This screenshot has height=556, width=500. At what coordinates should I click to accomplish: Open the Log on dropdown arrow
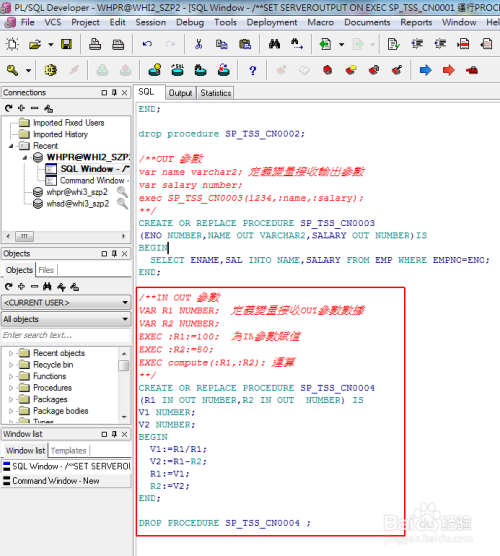(28, 71)
